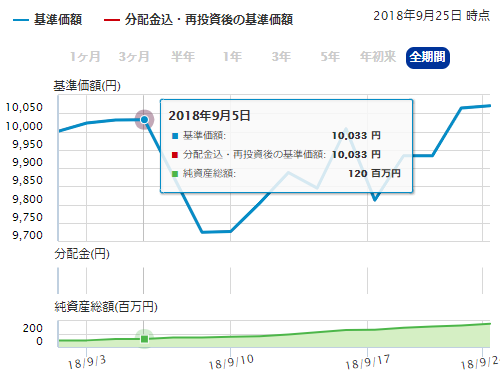Click the tooltip date 2018年9月5日
The image size is (502, 378).
point(209,116)
